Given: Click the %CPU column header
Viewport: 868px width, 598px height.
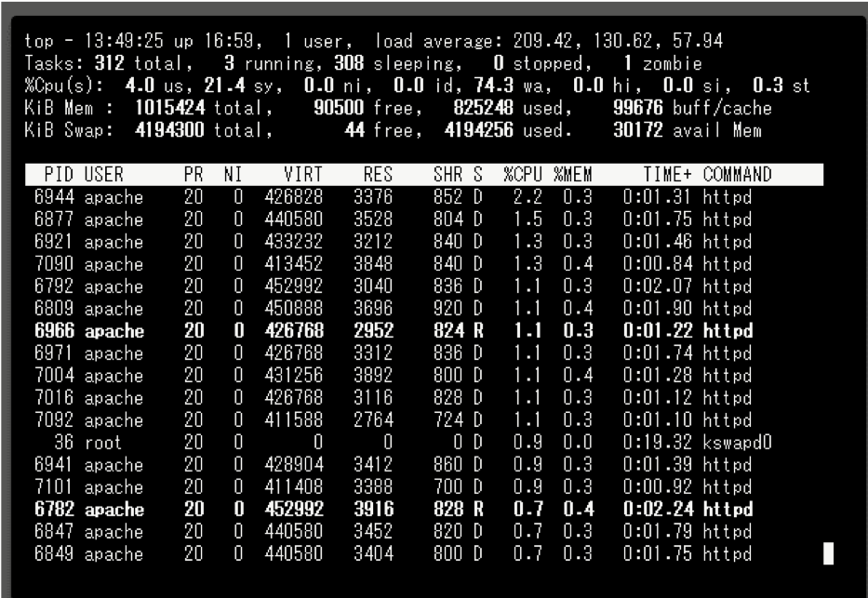Looking at the screenshot, I should click(x=523, y=175).
